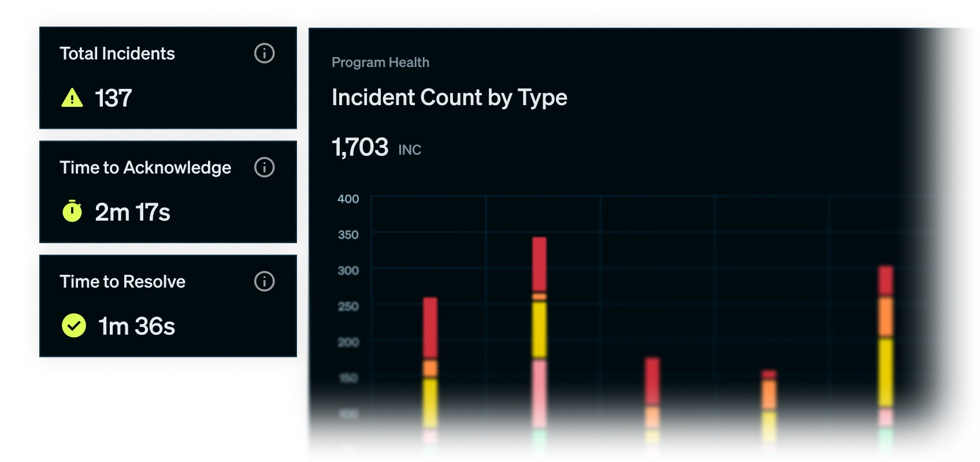Click red segment of the tallest bar
980x462 pixels.
[539, 264]
